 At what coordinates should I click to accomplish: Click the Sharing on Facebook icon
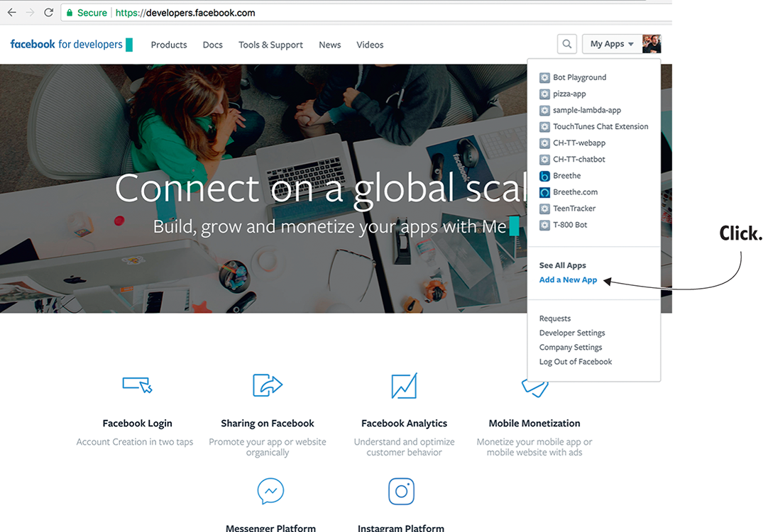[x=268, y=385]
